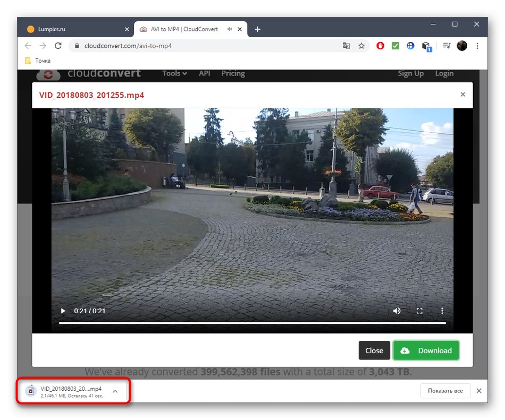The image size is (505, 420).
Task: Click the video progress bar
Action: click(252, 322)
